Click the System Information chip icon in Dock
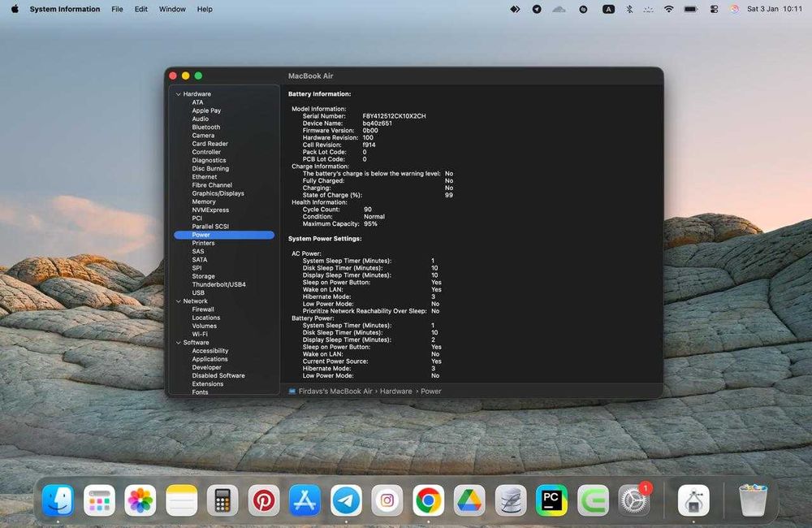The image size is (812, 528). click(693, 500)
